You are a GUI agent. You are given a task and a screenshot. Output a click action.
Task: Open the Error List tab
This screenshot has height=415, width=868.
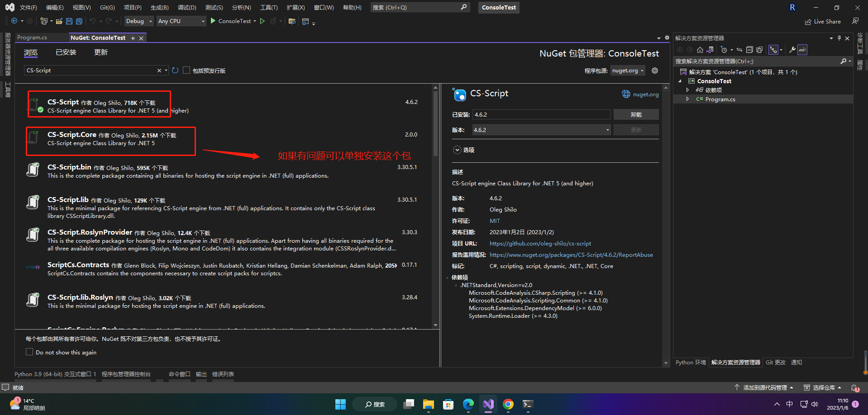point(223,374)
